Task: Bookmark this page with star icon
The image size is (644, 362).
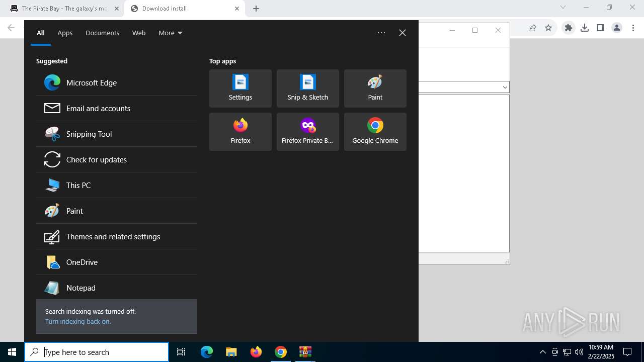Action: pos(548,28)
